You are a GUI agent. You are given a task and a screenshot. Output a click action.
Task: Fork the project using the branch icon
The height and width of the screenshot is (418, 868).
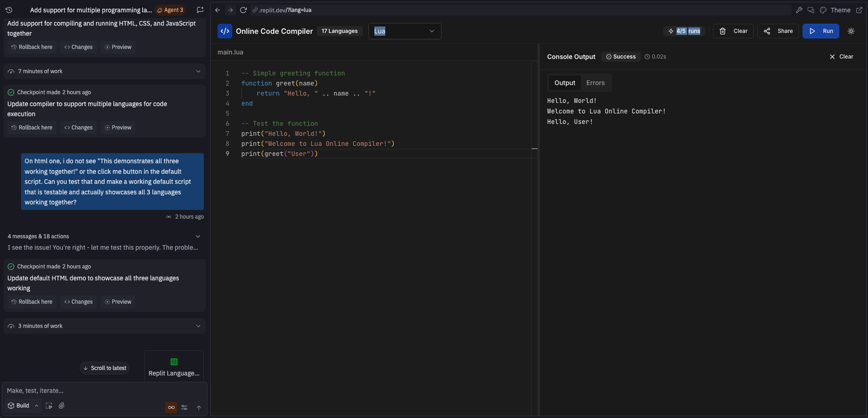point(200,10)
